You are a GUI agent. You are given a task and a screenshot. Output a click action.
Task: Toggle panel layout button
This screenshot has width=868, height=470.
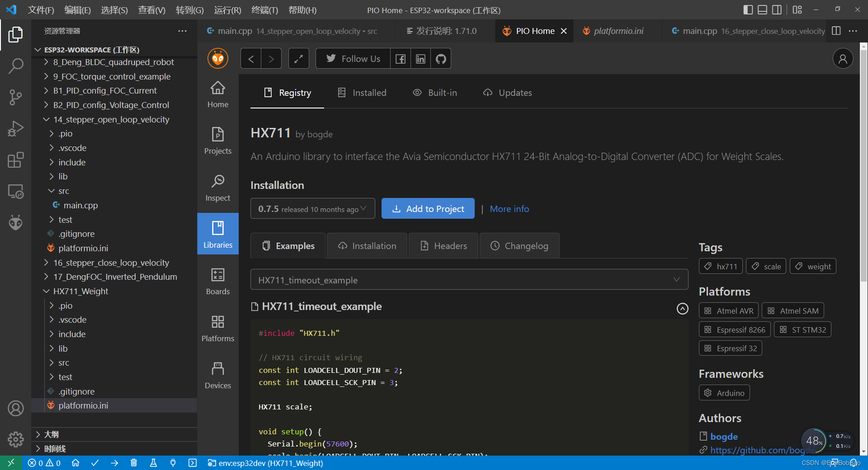pos(762,10)
